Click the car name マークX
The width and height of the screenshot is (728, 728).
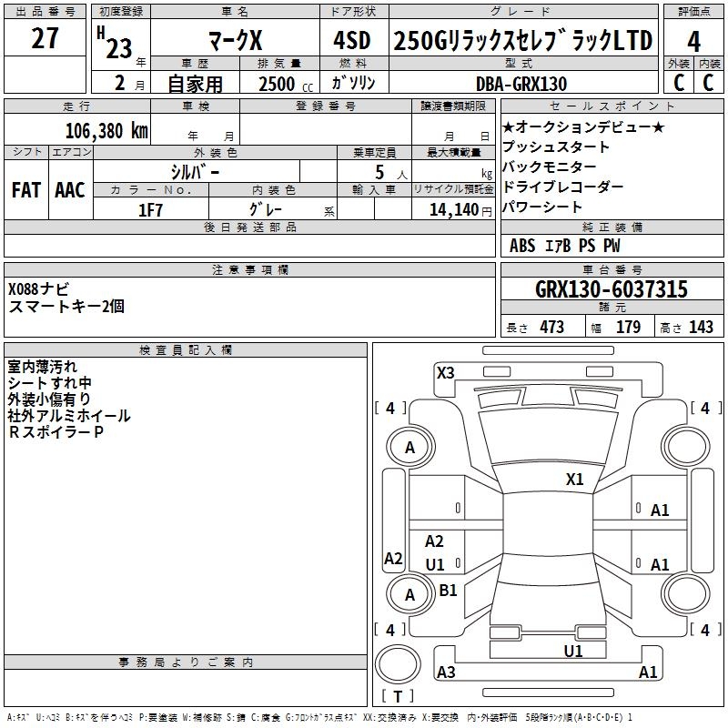click(x=234, y=40)
